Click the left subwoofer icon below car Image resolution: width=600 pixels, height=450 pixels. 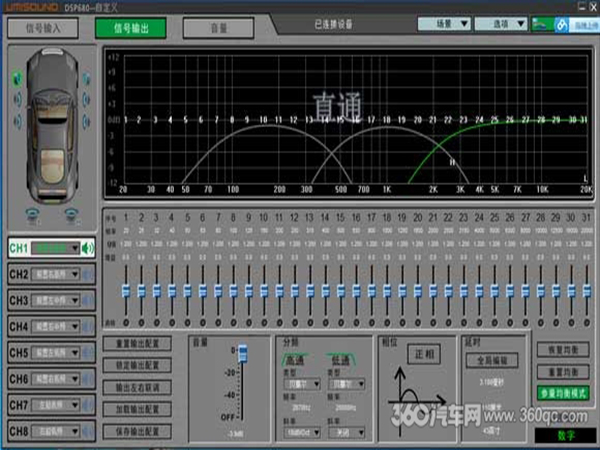click(x=35, y=213)
